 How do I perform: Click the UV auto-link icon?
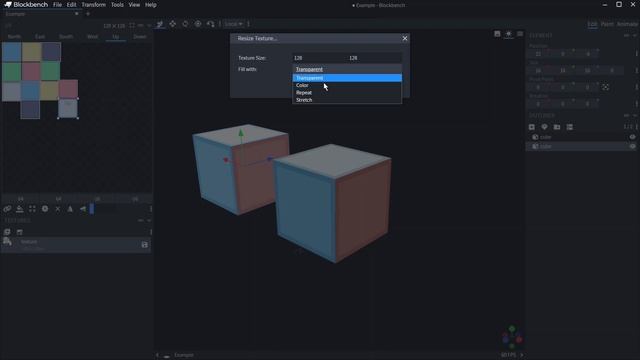7,209
